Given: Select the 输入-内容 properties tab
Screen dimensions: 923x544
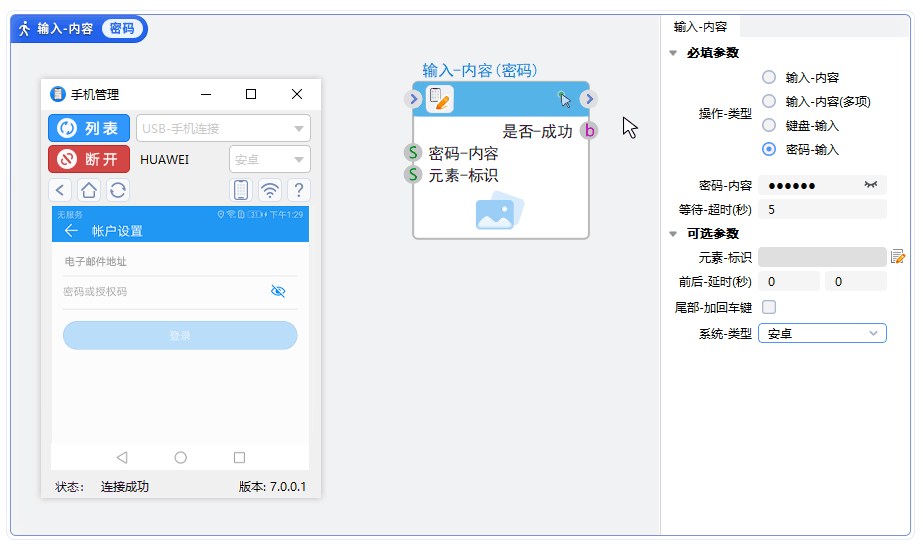Looking at the screenshot, I should point(700,27).
